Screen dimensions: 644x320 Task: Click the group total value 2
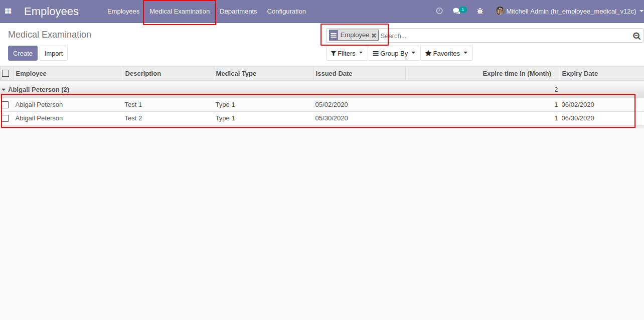[556, 90]
